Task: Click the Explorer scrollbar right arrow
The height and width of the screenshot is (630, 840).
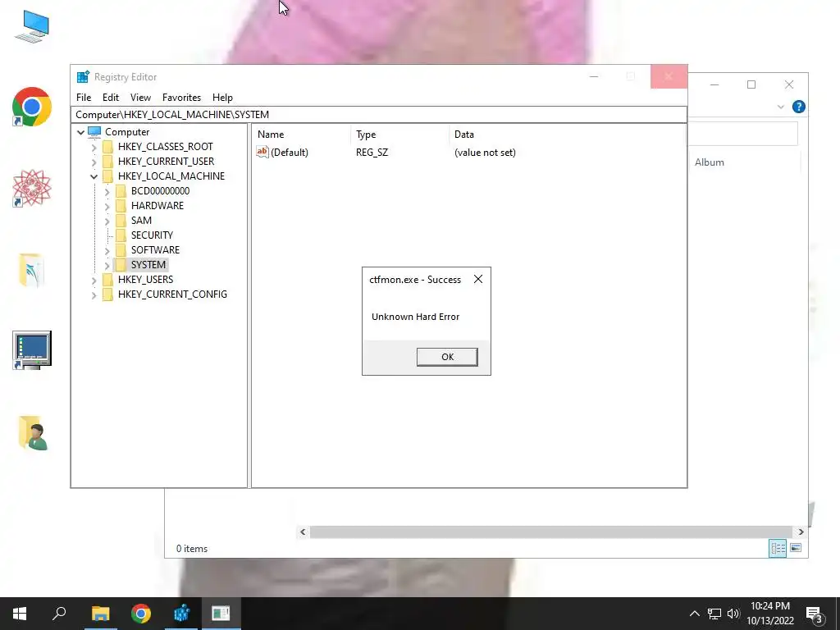Action: coord(801,532)
